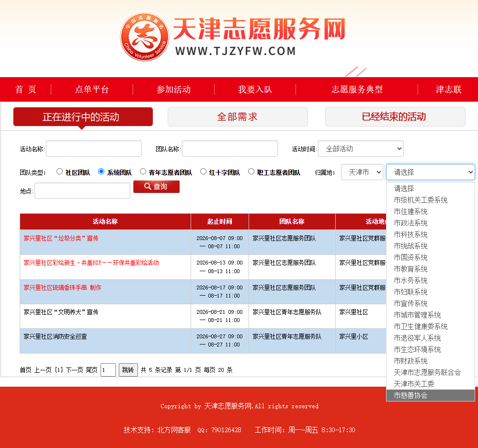The height and width of the screenshot is (448, 478).
Task: Select the 职工志愿者团队 radio button
Action: point(251,172)
